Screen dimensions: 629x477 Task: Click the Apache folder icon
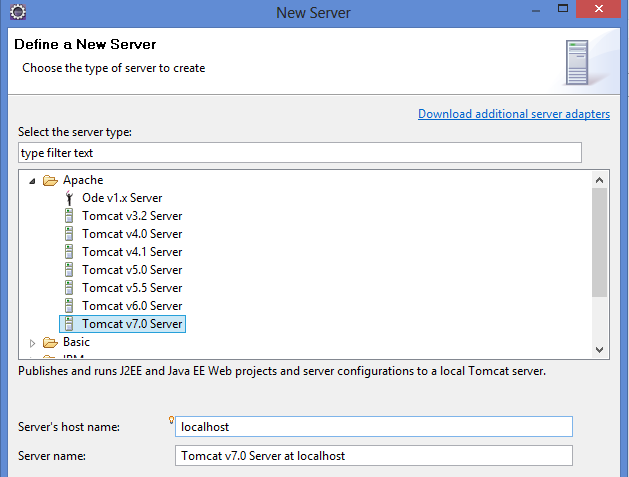(50, 181)
